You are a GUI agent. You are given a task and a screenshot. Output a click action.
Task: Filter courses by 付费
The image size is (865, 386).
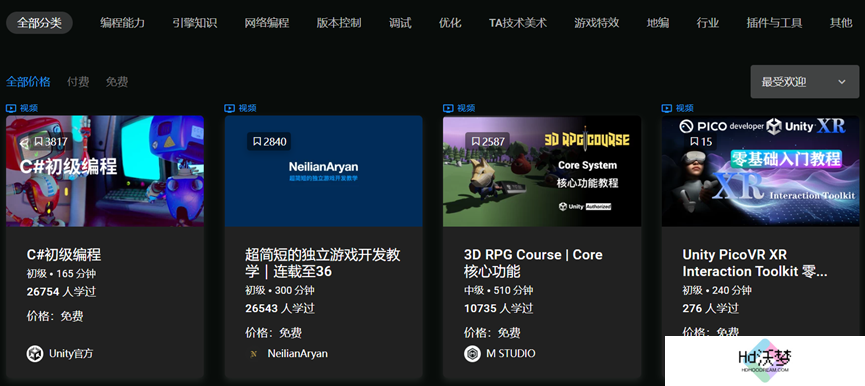[x=78, y=82]
